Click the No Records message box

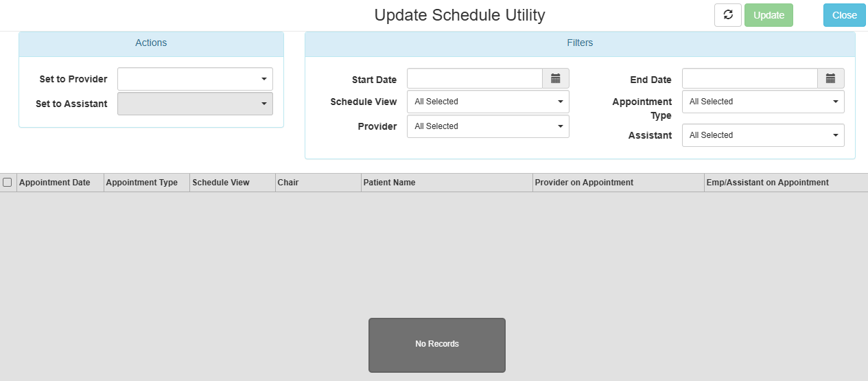[x=437, y=345]
